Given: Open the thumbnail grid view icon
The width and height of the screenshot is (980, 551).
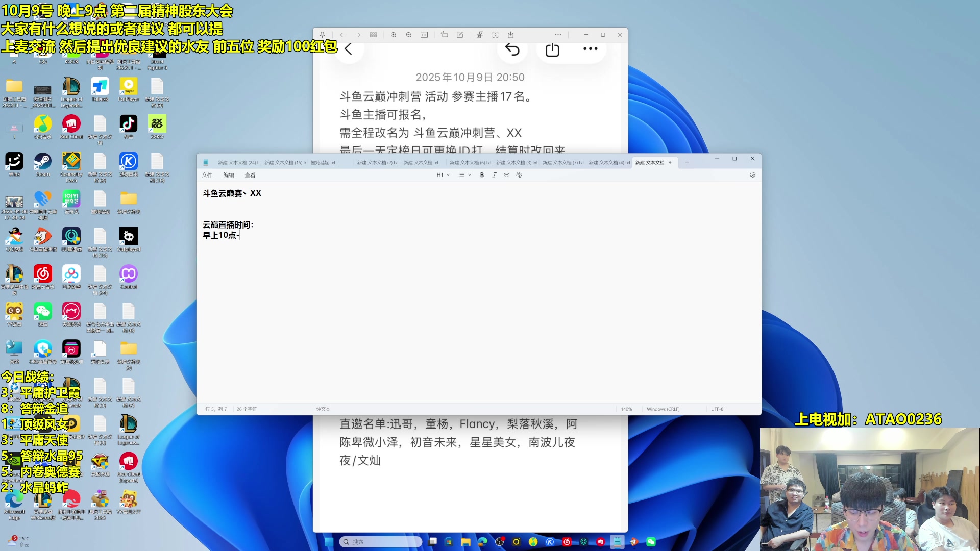Looking at the screenshot, I should click(x=373, y=34).
